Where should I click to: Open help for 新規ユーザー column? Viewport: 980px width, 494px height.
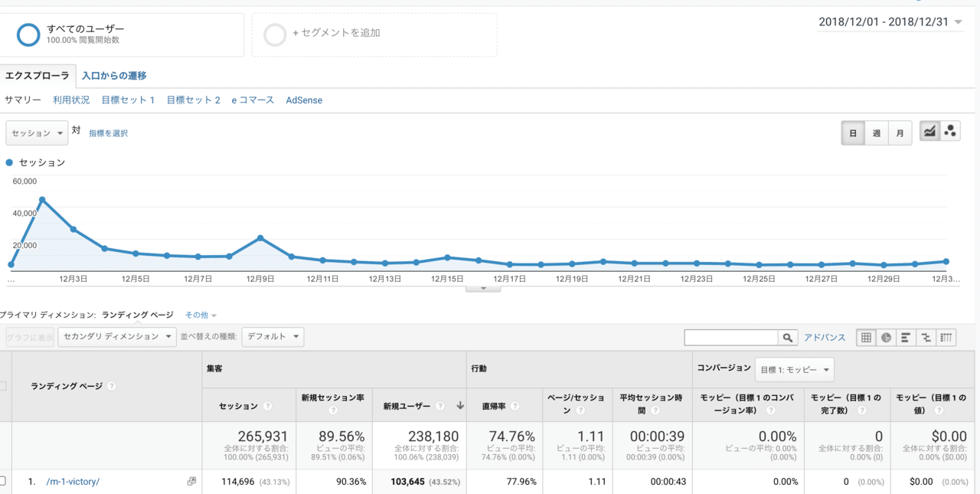tap(440, 406)
